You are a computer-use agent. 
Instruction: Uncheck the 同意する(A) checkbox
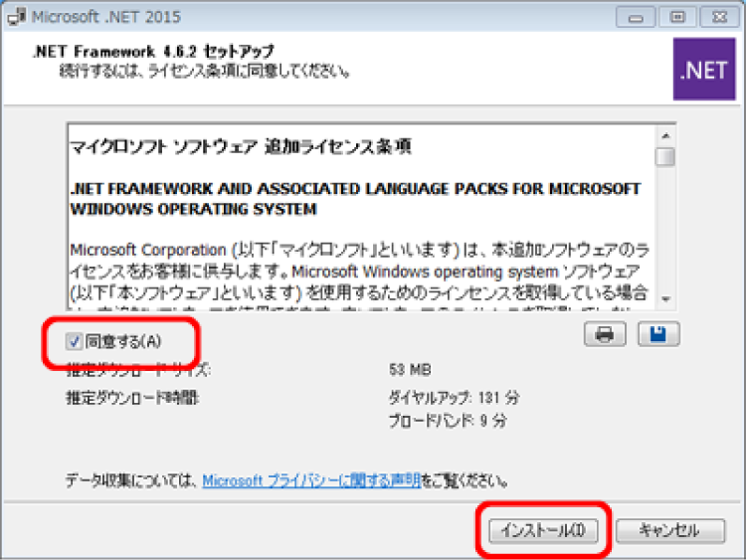[x=74, y=341]
